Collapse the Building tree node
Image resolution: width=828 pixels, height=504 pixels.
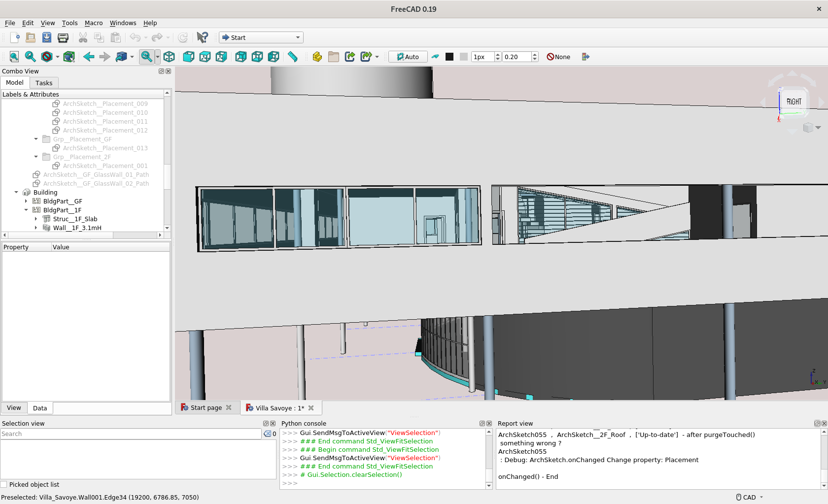click(x=16, y=192)
